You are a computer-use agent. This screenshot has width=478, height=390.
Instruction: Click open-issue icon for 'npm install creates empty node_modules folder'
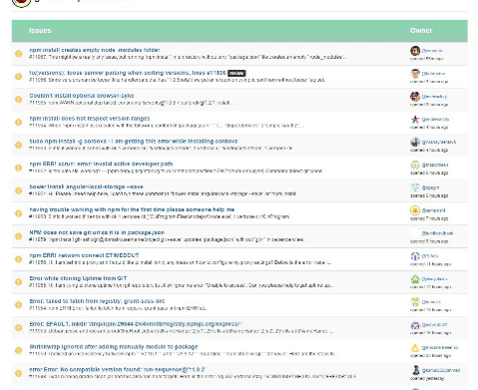click(19, 54)
